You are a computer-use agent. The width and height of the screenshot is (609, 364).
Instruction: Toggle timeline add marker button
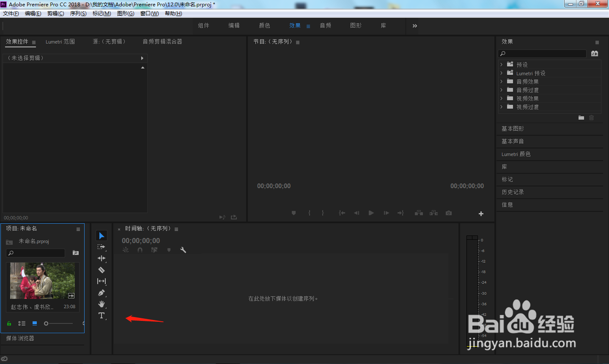pyautogui.click(x=169, y=250)
